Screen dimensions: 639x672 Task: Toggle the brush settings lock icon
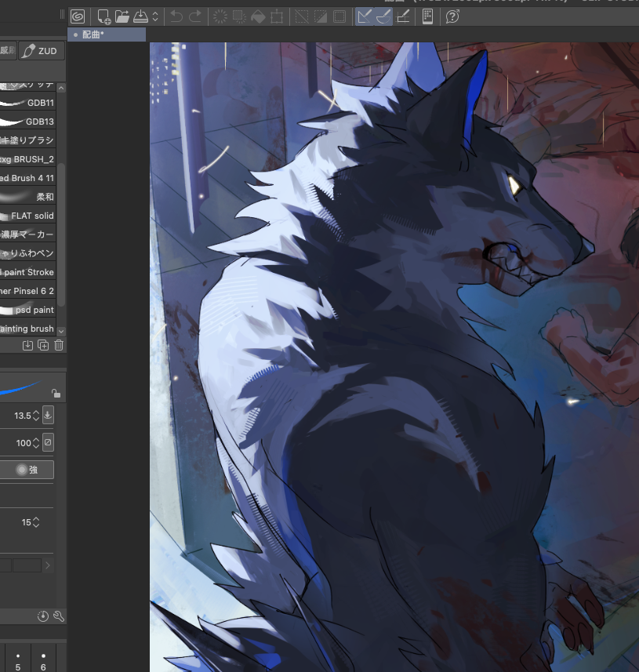pyautogui.click(x=56, y=393)
